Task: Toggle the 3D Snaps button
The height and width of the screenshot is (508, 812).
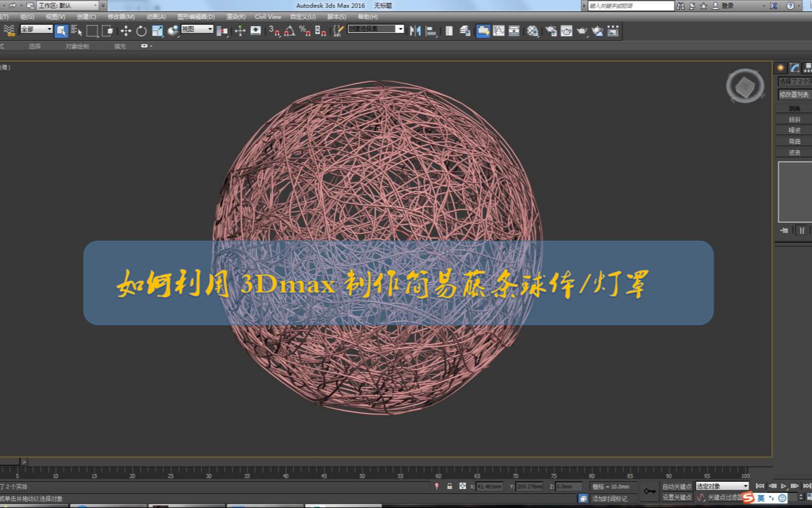Action: [275, 31]
